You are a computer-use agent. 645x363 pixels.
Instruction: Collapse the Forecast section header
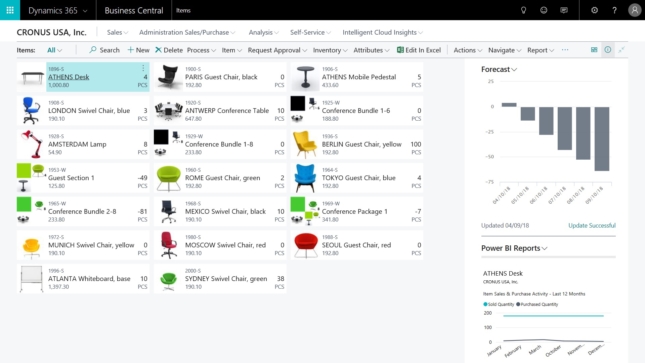click(499, 69)
